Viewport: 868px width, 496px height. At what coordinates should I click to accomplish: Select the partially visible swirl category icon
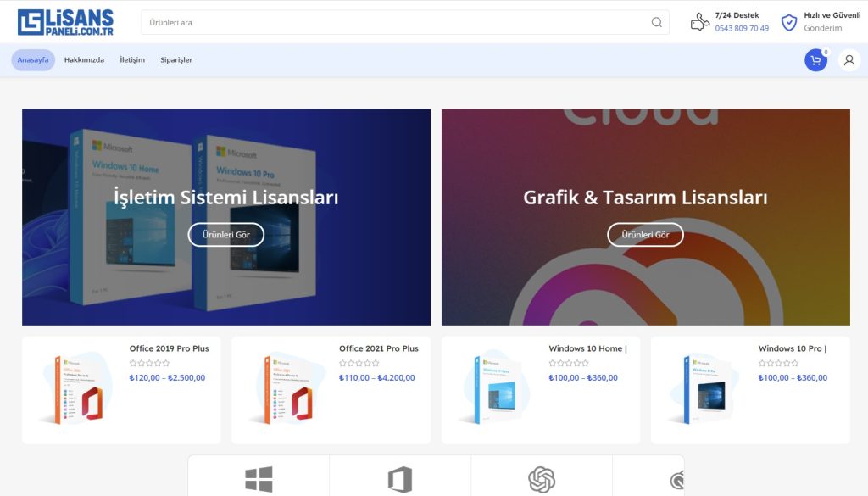pos(677,479)
